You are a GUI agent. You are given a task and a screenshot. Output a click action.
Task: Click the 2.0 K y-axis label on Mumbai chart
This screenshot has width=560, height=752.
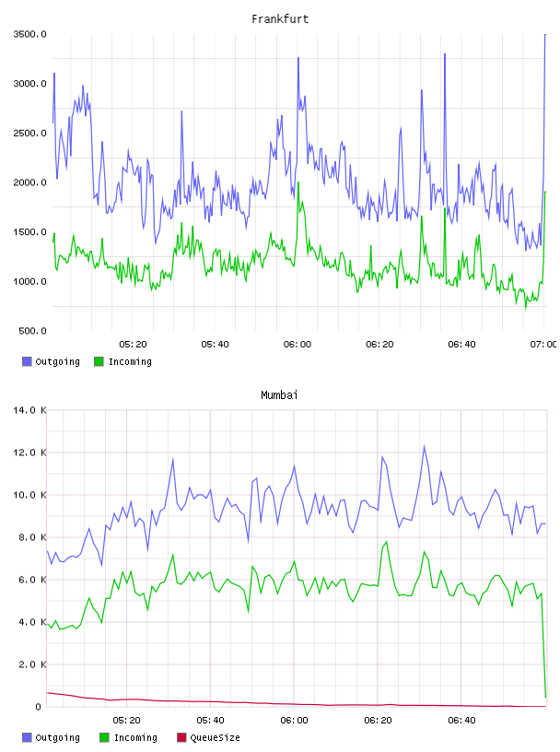click(x=32, y=664)
